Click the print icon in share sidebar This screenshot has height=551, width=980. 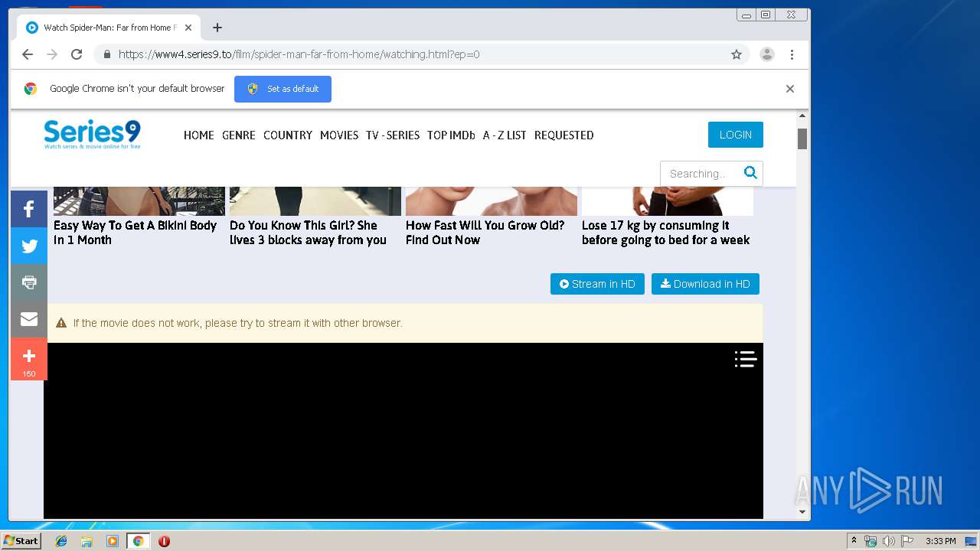pyautogui.click(x=29, y=282)
